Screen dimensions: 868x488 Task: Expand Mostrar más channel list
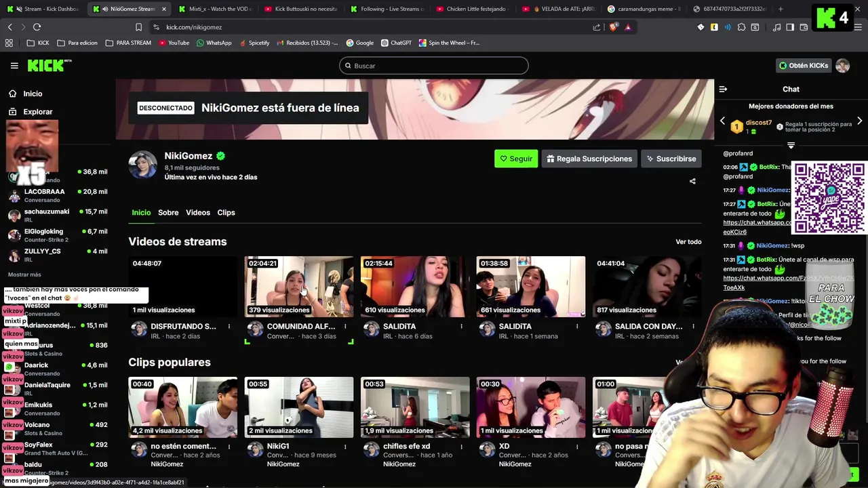click(24, 274)
